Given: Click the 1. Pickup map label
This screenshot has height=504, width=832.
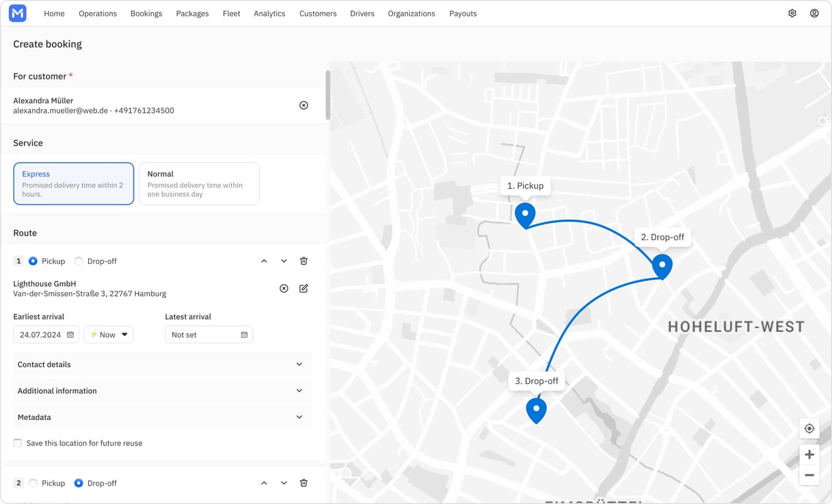Looking at the screenshot, I should tap(525, 186).
